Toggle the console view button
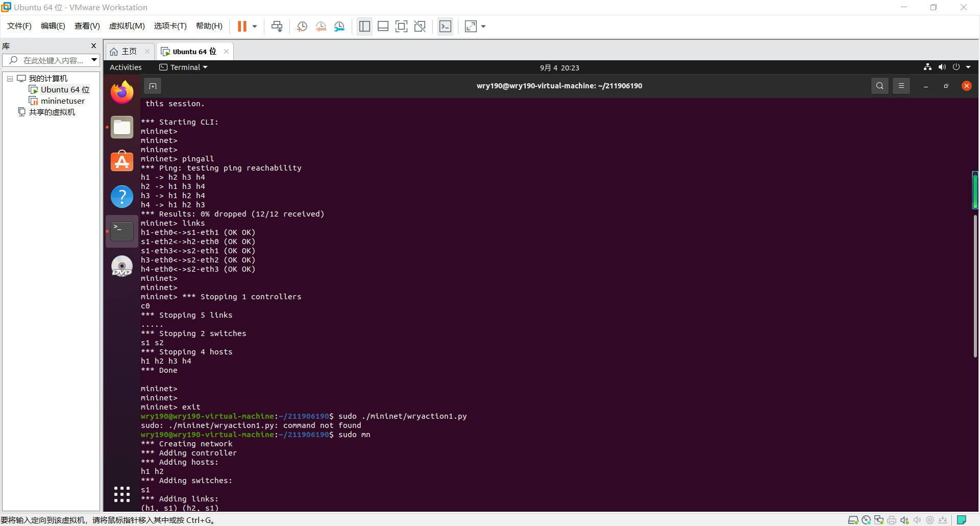The width and height of the screenshot is (980, 526). [445, 27]
